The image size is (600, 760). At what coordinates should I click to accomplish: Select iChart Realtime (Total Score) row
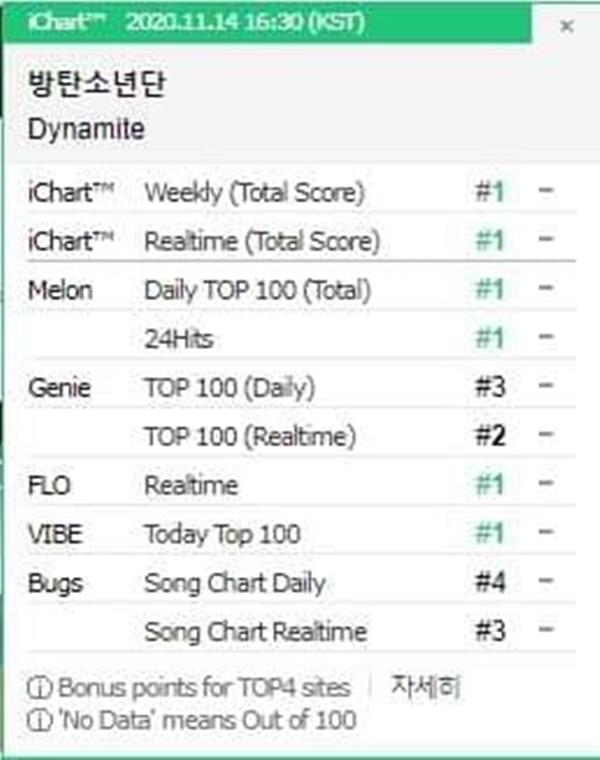point(262,241)
